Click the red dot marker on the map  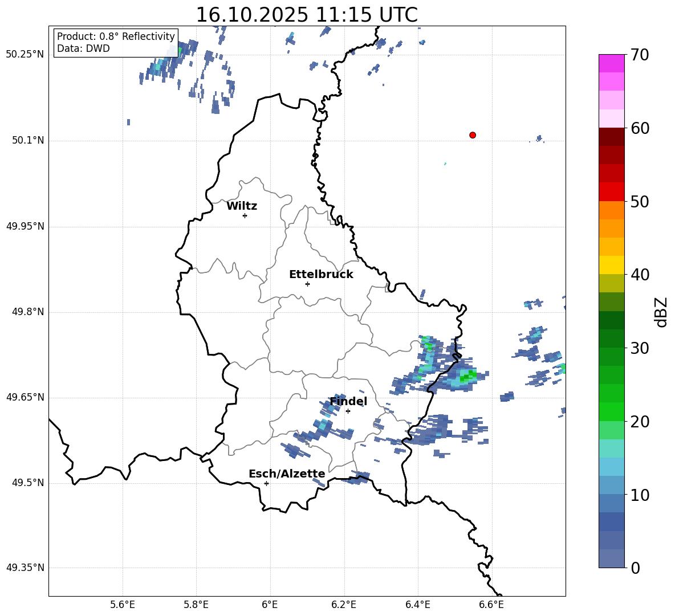click(x=472, y=135)
